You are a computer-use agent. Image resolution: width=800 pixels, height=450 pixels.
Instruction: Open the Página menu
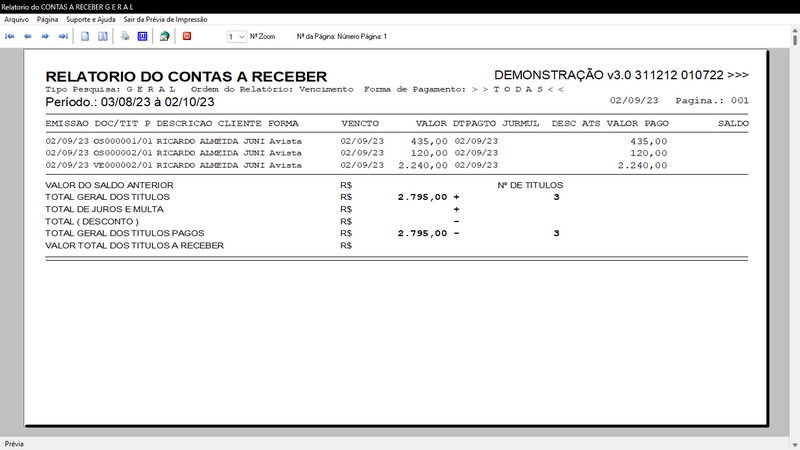(47, 19)
